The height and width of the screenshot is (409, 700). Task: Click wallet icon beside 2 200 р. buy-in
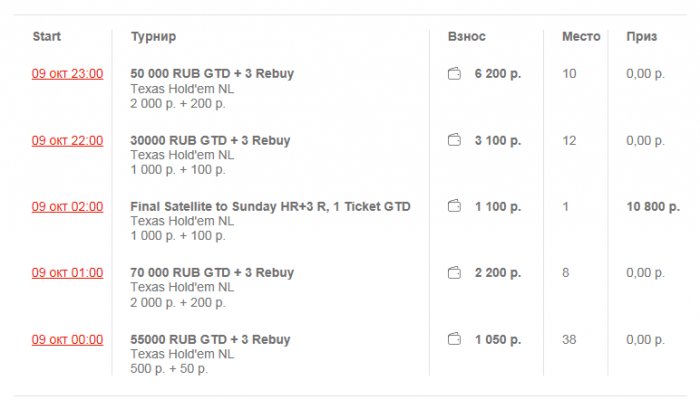click(x=454, y=273)
